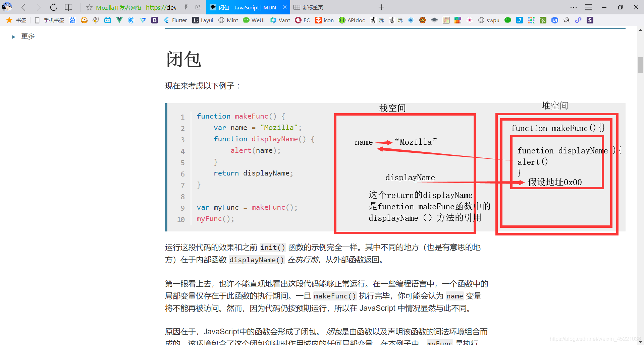Open the 手机书签 mobile bookmarks
644x345 pixels.
pos(50,20)
